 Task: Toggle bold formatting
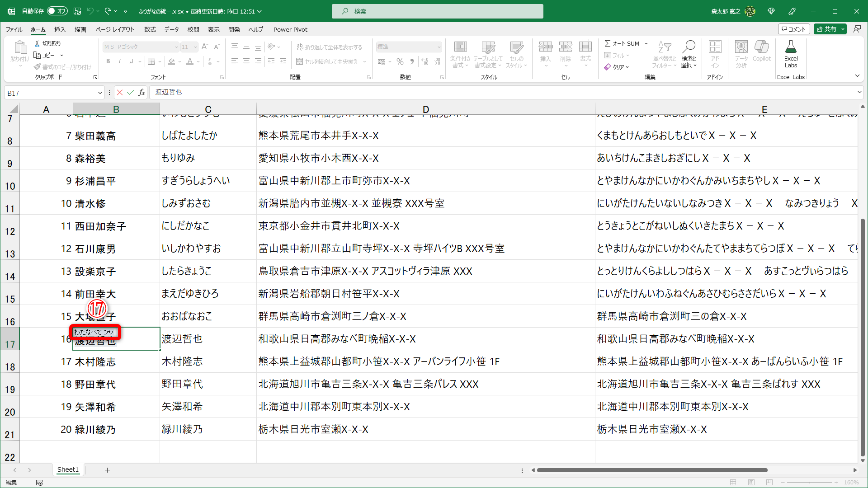[108, 61]
